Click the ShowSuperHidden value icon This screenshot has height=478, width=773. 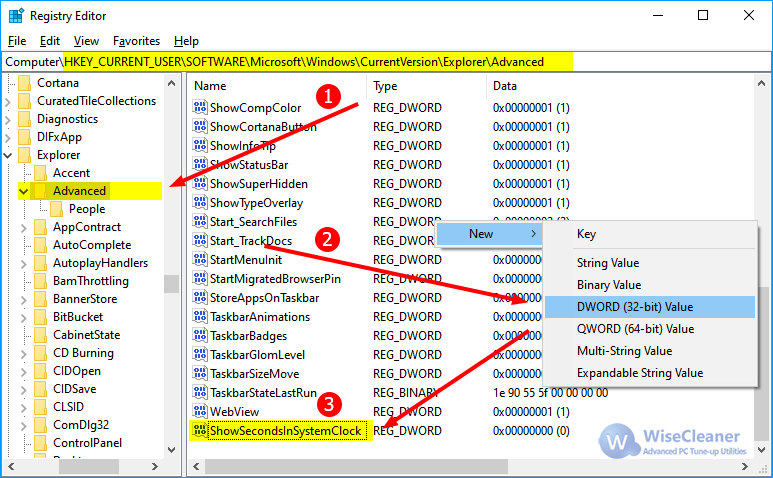pos(200,184)
